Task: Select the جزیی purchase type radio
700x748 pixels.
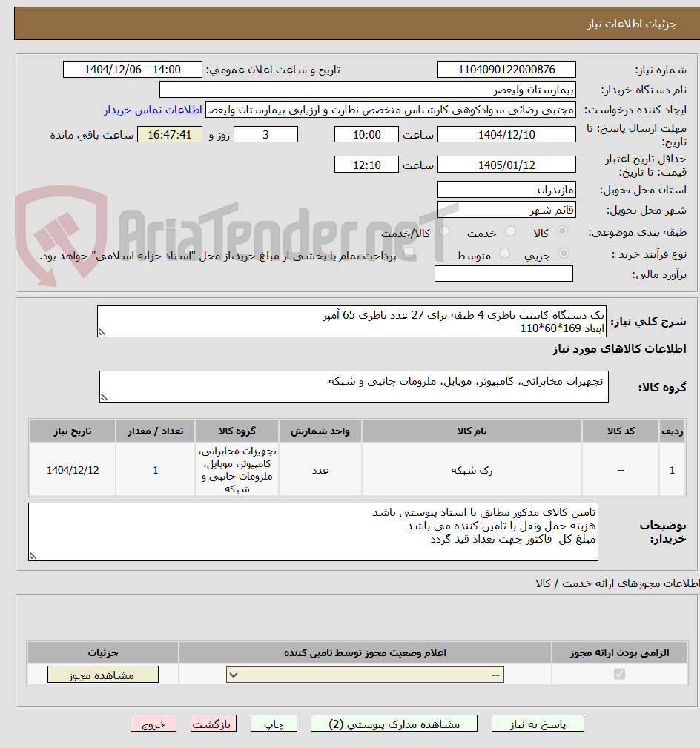Action: click(x=564, y=254)
